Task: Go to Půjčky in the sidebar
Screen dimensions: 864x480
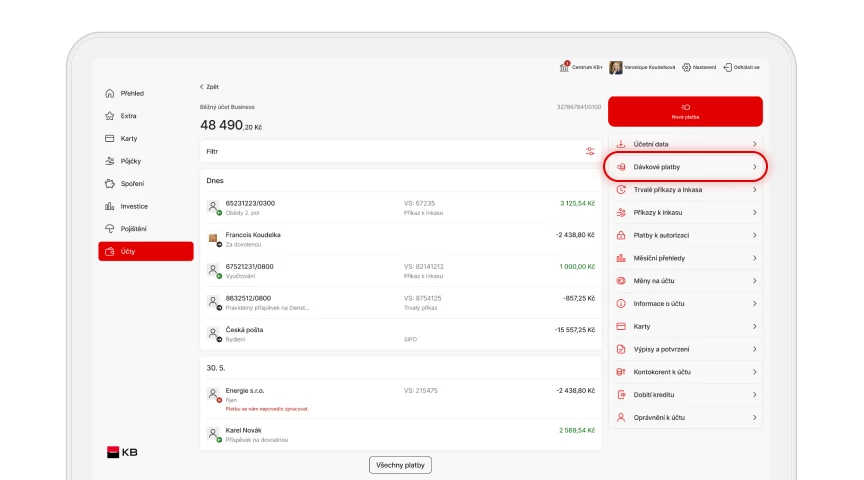Action: point(130,161)
